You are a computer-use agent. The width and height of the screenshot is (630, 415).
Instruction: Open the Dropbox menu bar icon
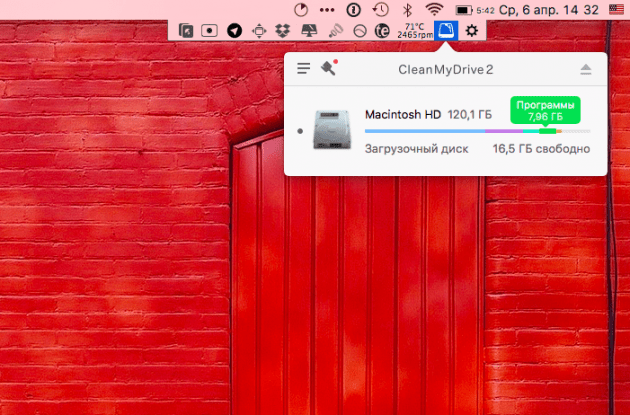pos(283,31)
